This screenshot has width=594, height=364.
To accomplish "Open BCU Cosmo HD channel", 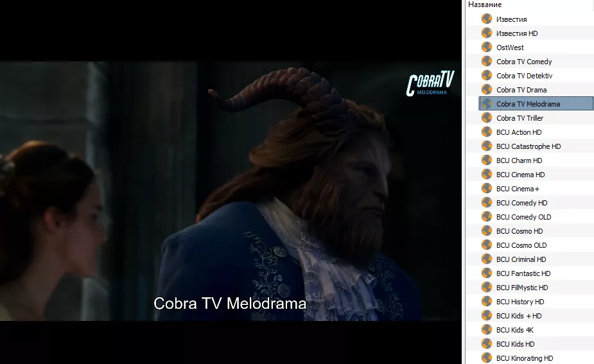I will (520, 231).
